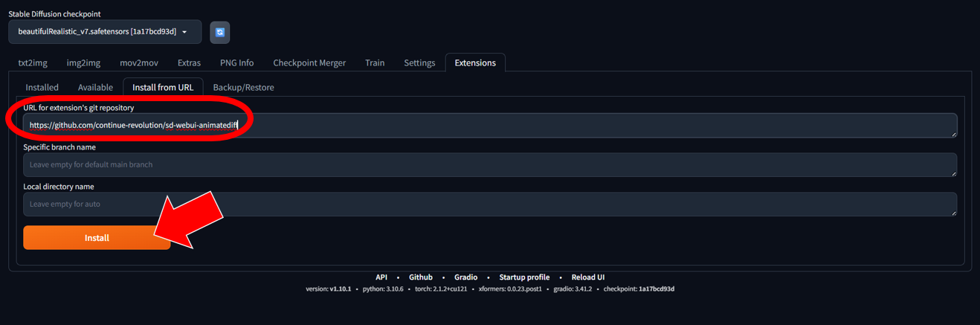The image size is (980, 325).
Task: Select the Extras tab
Action: (189, 63)
